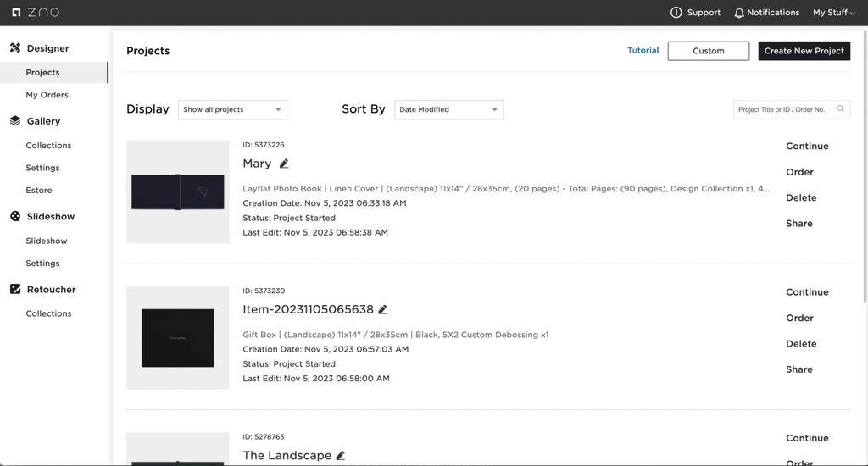Click the Gallery layers icon
The image size is (868, 466).
click(15, 120)
